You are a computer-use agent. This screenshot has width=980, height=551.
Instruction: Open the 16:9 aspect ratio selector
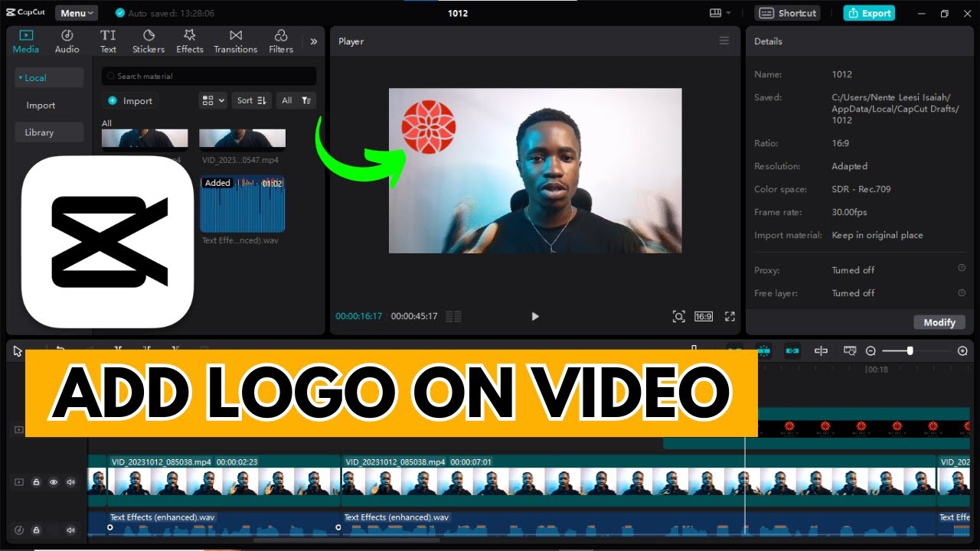pos(703,316)
